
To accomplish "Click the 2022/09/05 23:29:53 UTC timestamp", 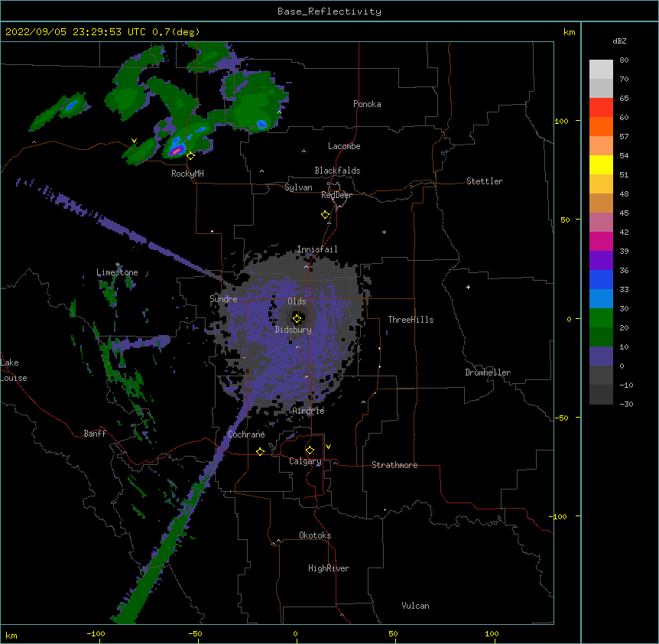I will point(76,32).
